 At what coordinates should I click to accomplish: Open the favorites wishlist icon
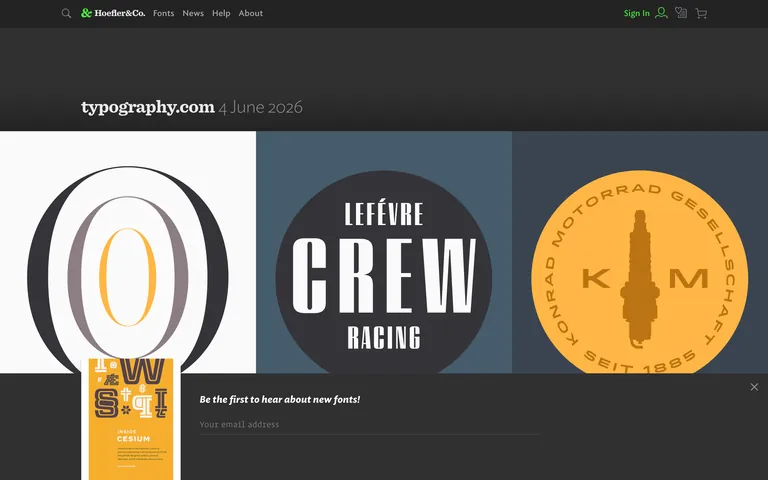click(681, 13)
